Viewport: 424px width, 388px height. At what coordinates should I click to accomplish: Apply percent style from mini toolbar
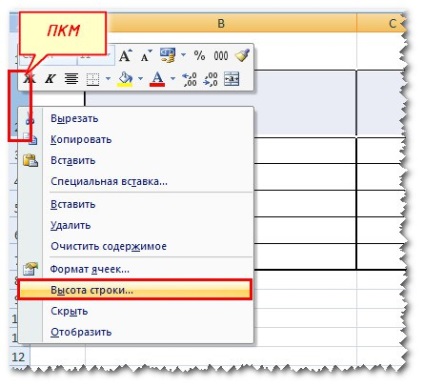coord(199,56)
